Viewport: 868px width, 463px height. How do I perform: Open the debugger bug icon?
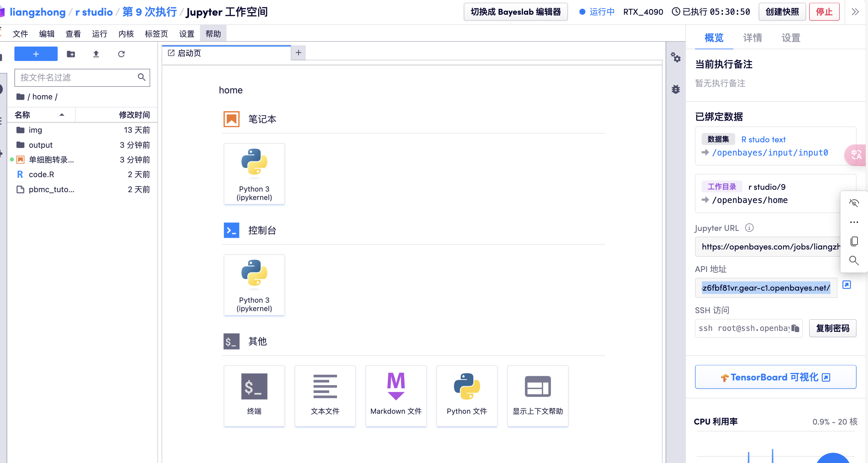675,89
